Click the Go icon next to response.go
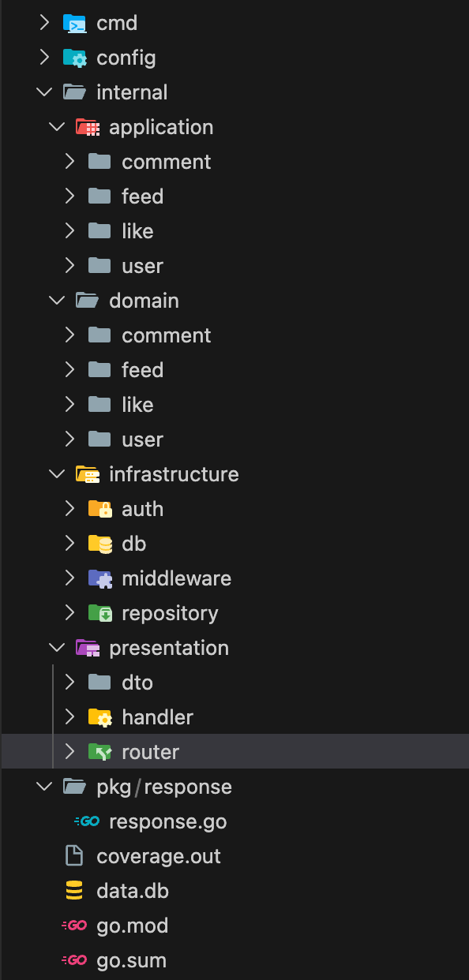The width and height of the screenshot is (469, 980). click(x=88, y=821)
